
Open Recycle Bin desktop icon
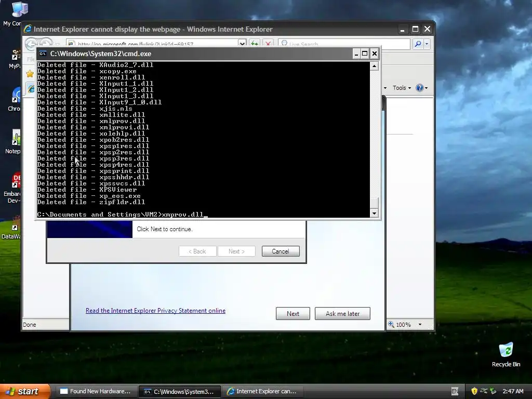[x=506, y=354]
